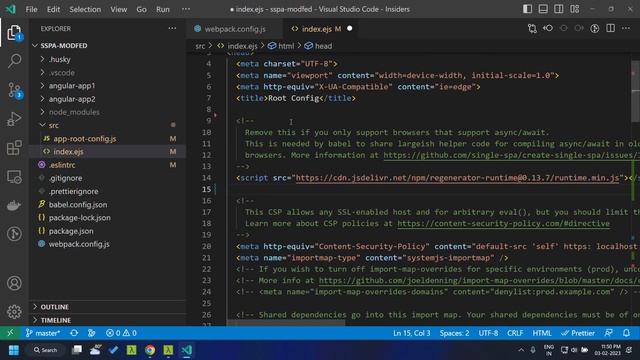Open Run and Debug view
This screenshot has height=360, width=640.
click(14, 119)
